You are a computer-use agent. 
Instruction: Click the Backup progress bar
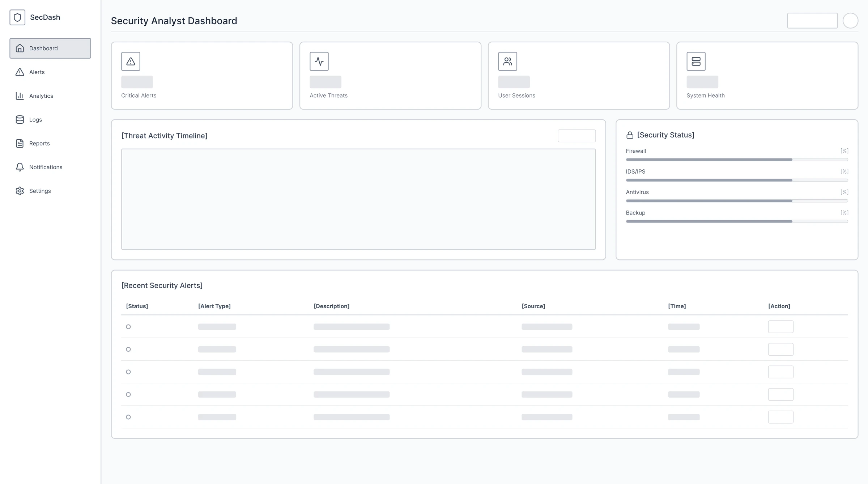tap(737, 221)
